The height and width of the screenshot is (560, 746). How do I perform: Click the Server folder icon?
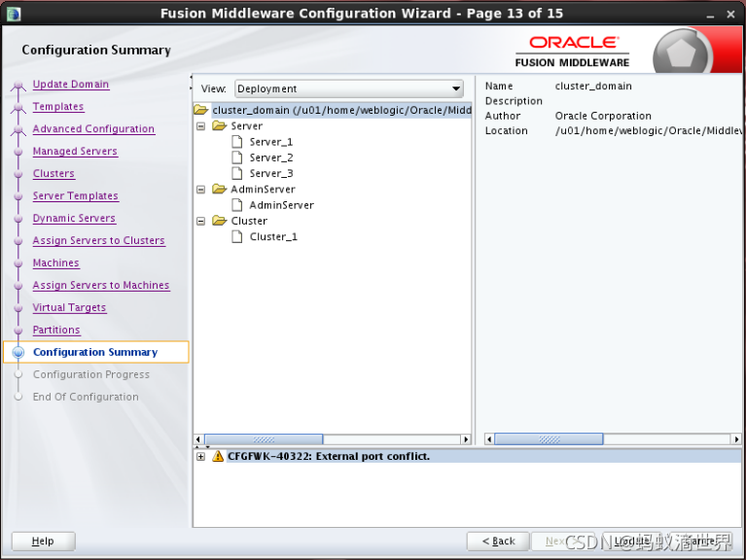220,125
